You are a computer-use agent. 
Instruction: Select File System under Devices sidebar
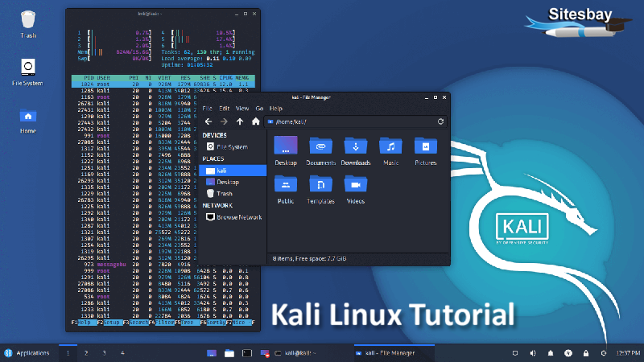[x=233, y=146]
